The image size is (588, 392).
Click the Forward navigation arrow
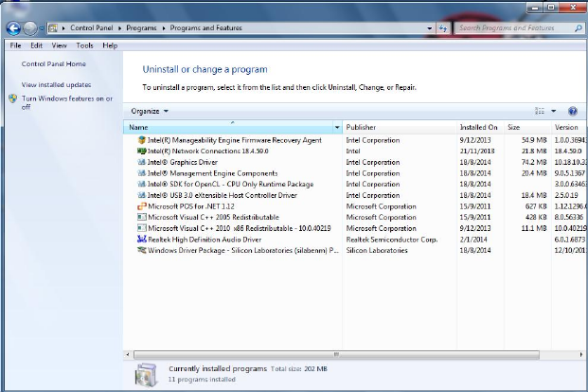click(x=30, y=28)
